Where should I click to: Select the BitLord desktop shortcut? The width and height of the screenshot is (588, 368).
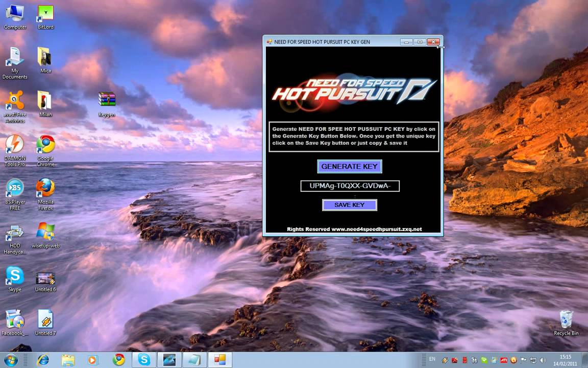click(45, 17)
